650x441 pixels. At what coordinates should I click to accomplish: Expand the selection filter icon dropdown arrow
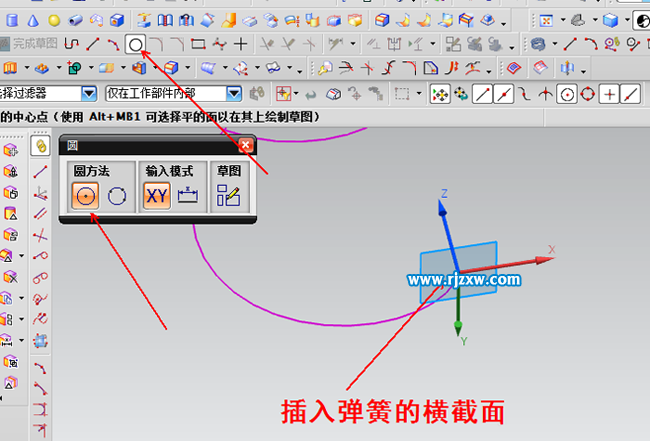pos(296,94)
